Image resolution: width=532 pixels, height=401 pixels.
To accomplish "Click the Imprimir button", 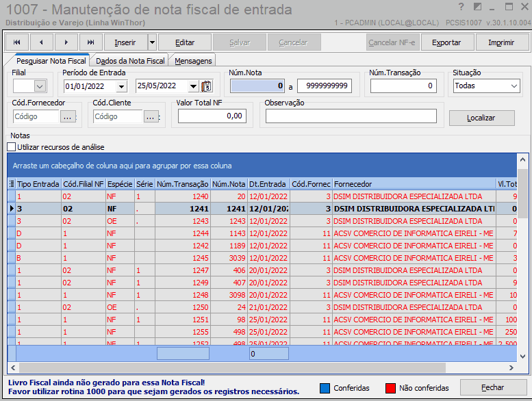I will (501, 42).
